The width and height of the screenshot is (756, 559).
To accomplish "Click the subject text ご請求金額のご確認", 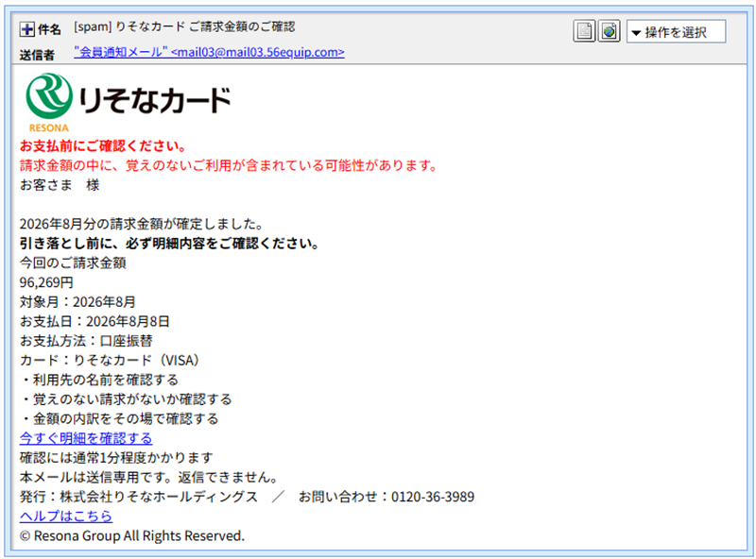I will [x=242, y=26].
